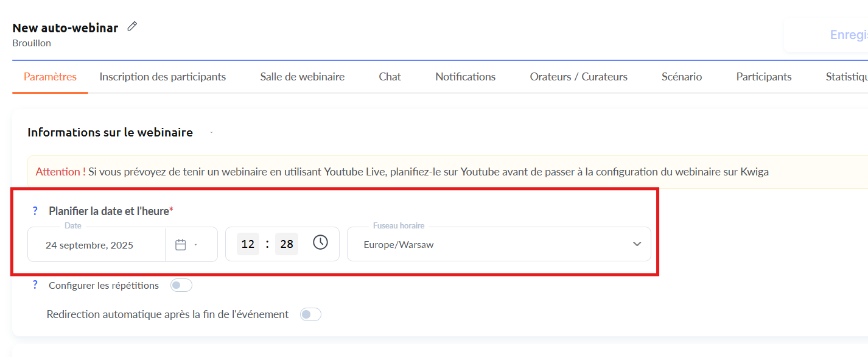Go to the Salle de webinaire tab
Viewport: 868px width, 357px height.
click(x=303, y=77)
